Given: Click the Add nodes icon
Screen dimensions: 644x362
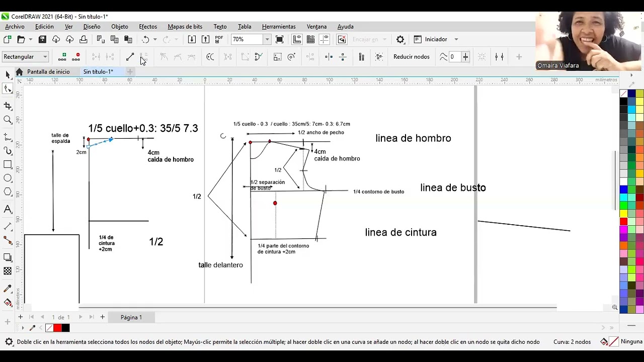Looking at the screenshot, I should [62, 57].
